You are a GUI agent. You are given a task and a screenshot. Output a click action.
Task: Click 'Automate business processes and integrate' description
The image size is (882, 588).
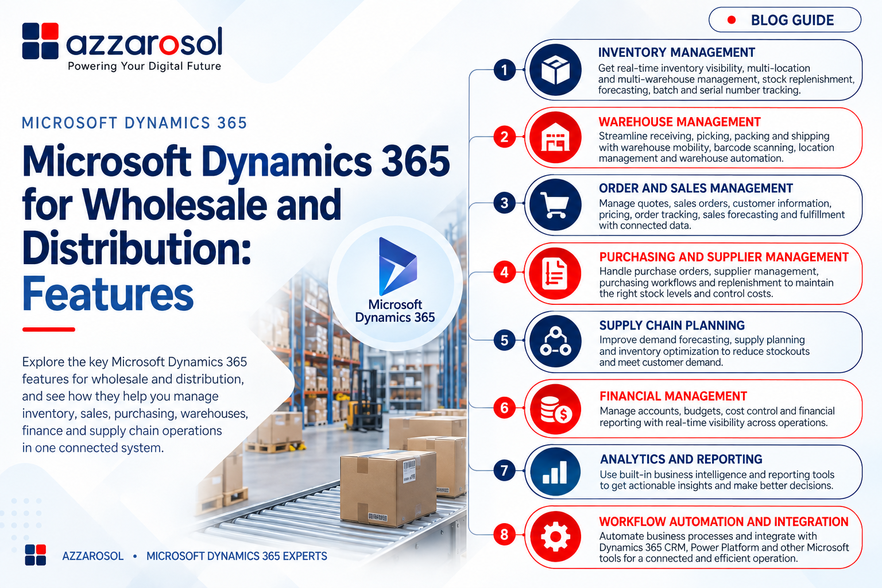[x=724, y=547]
